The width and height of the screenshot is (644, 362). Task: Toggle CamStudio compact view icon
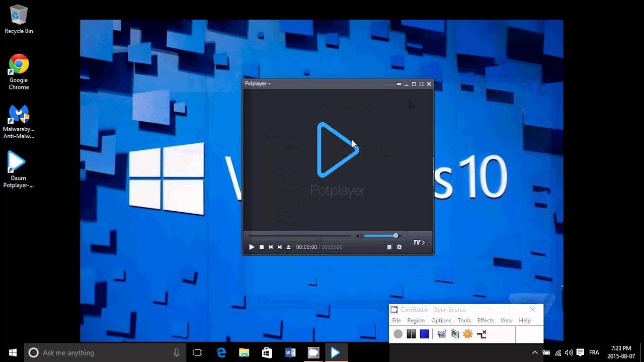[442, 334]
